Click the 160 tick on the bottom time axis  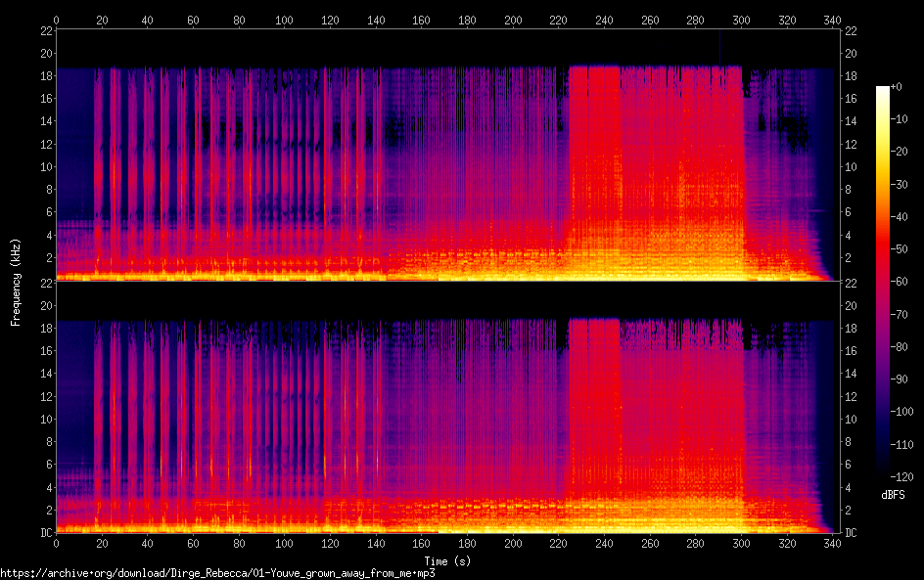tap(421, 543)
